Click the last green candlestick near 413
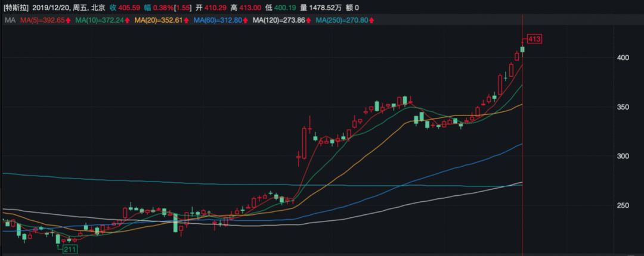The image size is (644, 256). click(522, 49)
